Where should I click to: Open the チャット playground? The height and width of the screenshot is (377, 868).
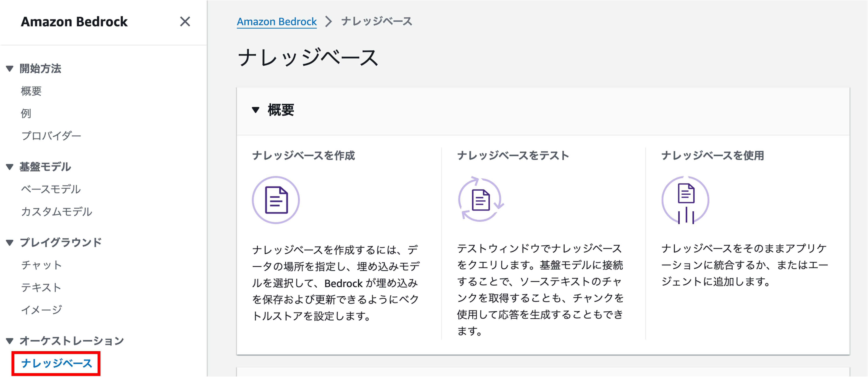(x=41, y=265)
